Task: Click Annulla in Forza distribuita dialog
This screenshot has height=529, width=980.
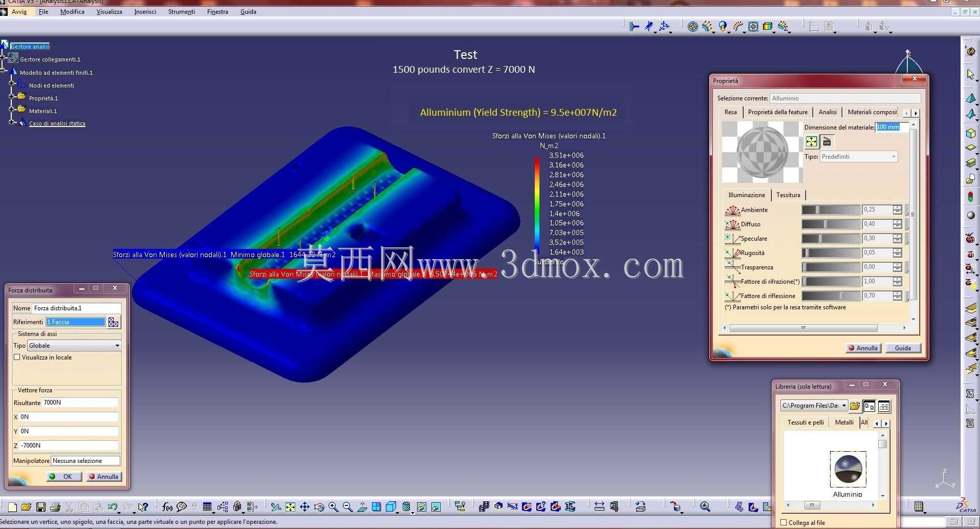Action: coord(104,477)
